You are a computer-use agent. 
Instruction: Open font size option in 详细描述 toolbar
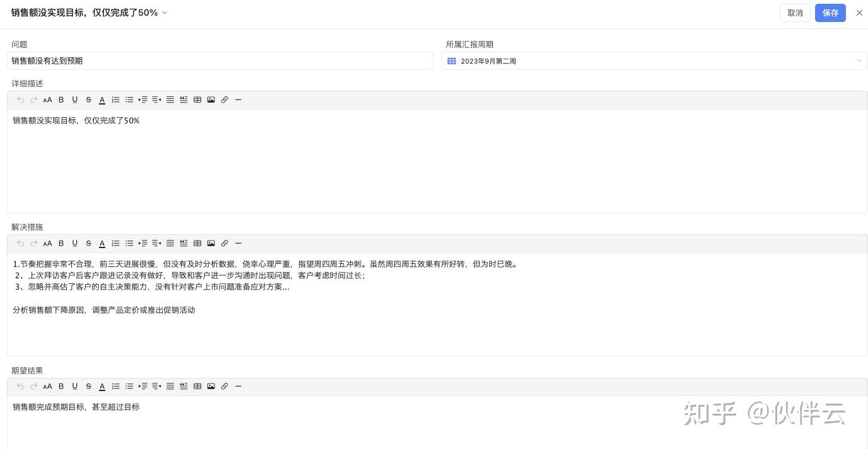point(47,99)
